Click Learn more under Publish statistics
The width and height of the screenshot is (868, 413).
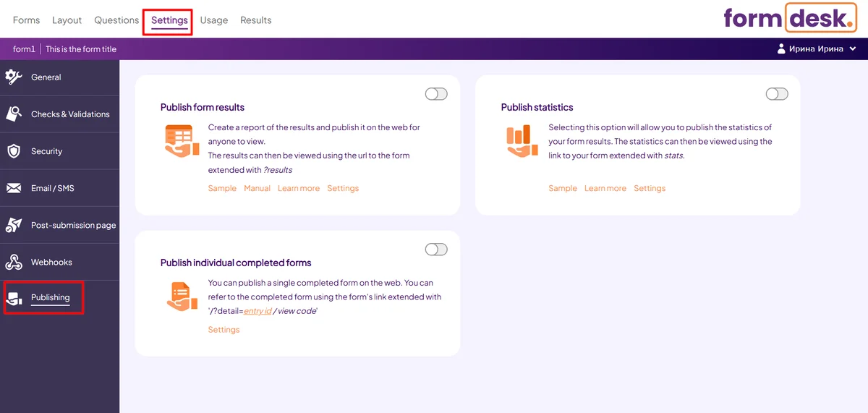click(x=605, y=188)
